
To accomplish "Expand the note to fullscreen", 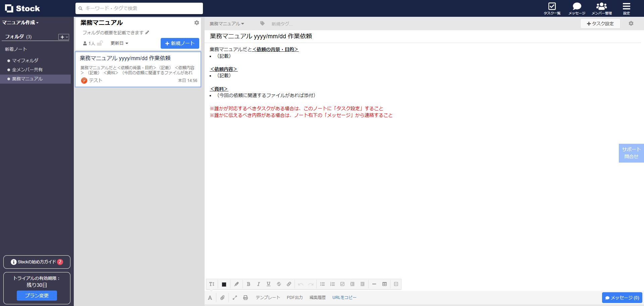I will (235, 298).
